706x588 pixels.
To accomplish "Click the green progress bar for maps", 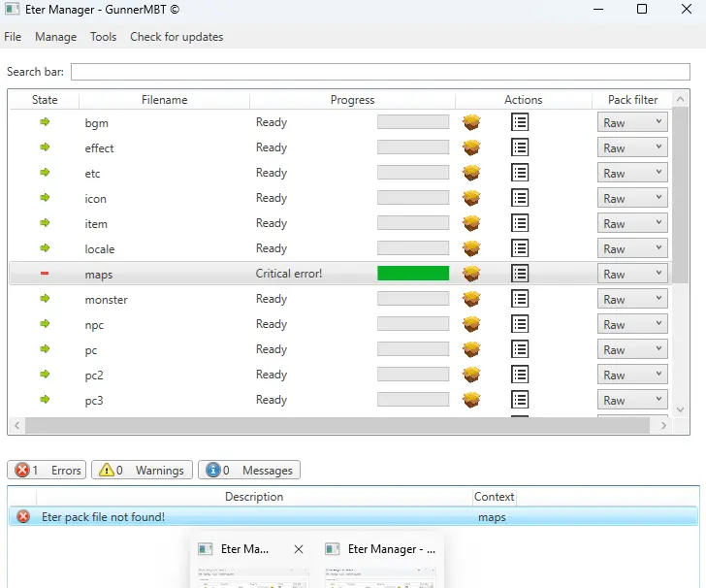I will 413,274.
